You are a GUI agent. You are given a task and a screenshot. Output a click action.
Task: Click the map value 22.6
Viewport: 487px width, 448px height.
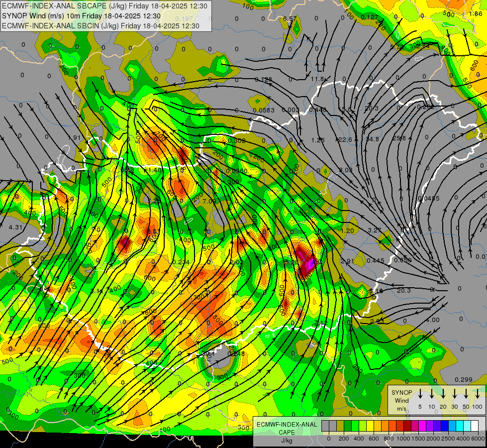point(345,140)
